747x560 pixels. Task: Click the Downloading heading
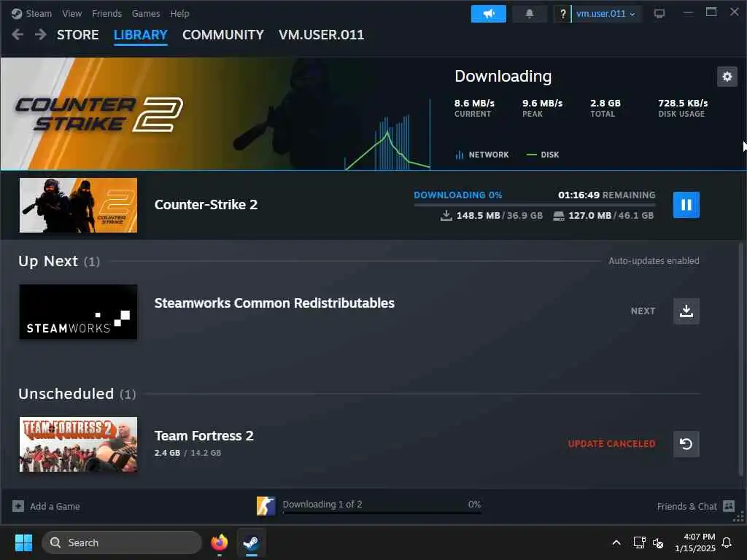[x=503, y=76]
